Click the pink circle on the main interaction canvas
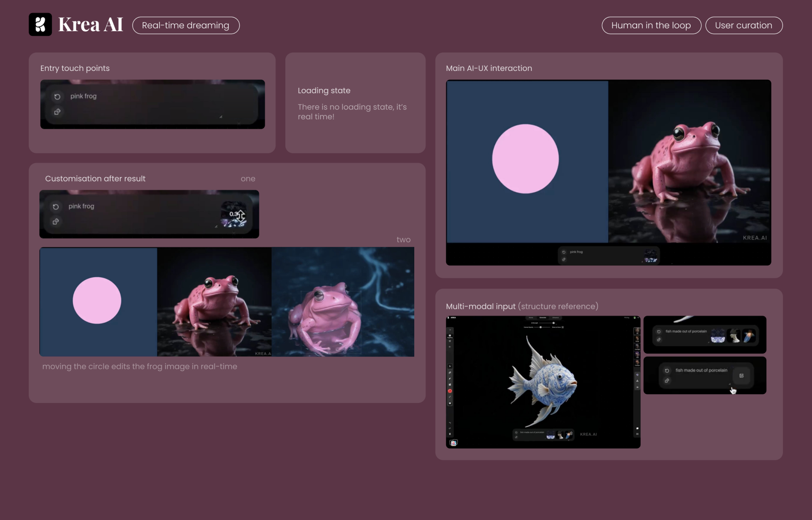This screenshot has width=812, height=520. (525, 159)
